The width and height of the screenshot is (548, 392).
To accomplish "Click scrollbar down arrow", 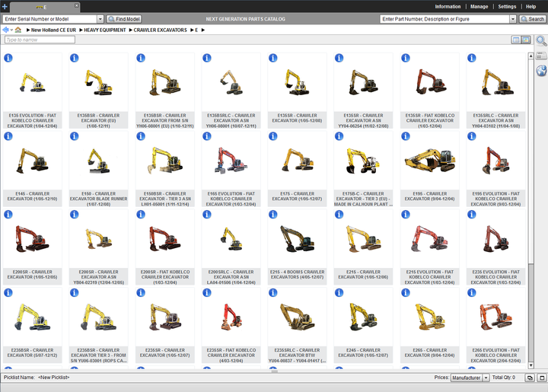I will coord(531,365).
